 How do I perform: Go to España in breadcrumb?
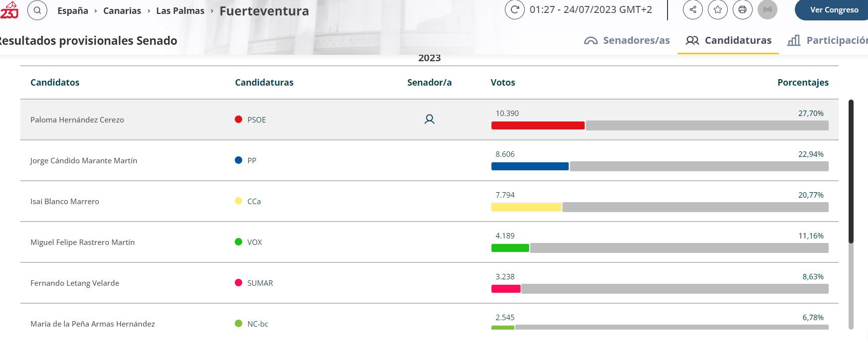(x=73, y=10)
